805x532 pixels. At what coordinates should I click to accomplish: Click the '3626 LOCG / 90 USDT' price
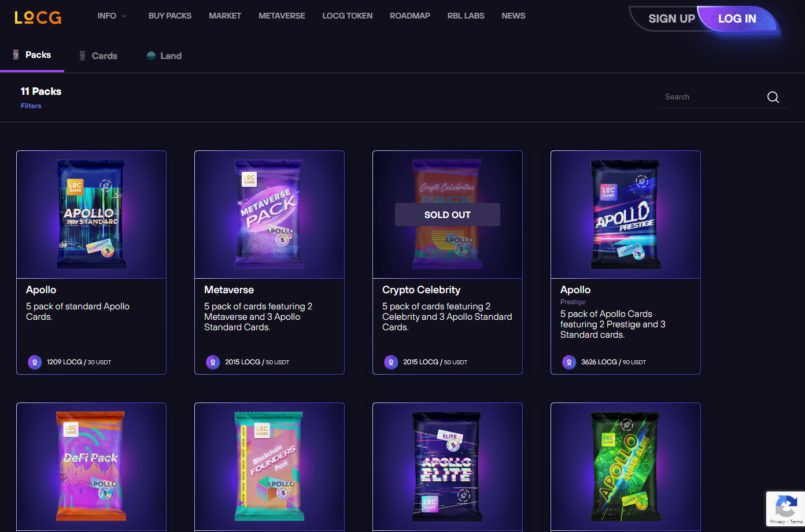(614, 362)
